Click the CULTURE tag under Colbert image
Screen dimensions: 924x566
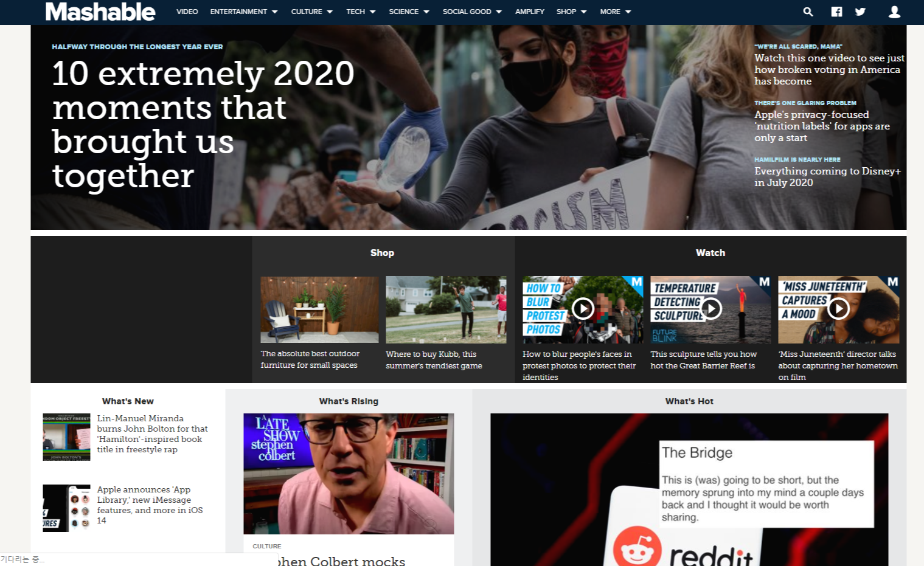coord(267,546)
